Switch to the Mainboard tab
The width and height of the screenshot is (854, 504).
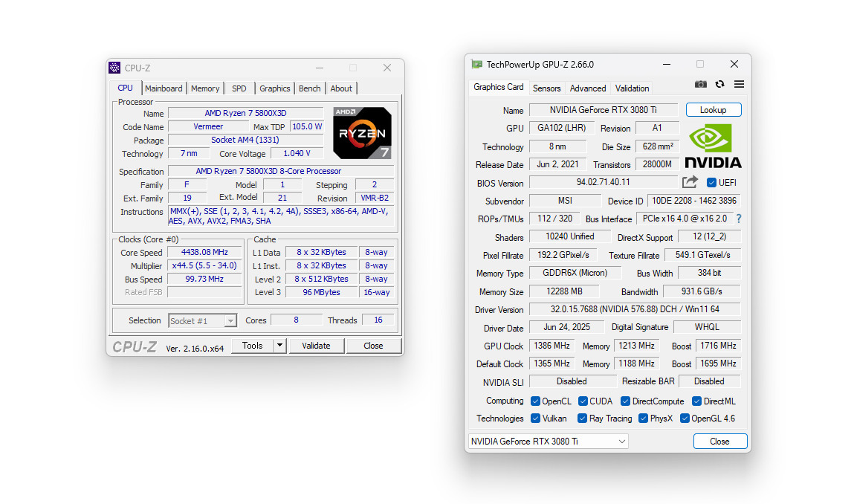[164, 88]
